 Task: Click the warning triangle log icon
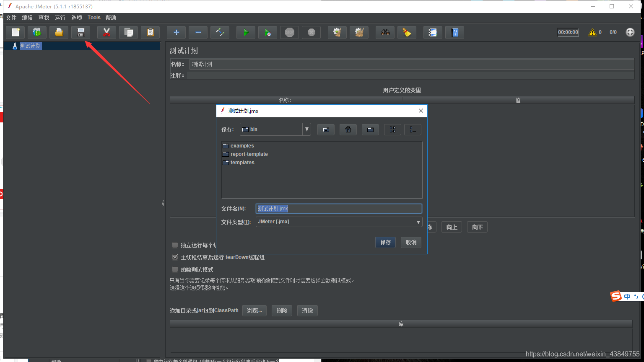(x=592, y=32)
